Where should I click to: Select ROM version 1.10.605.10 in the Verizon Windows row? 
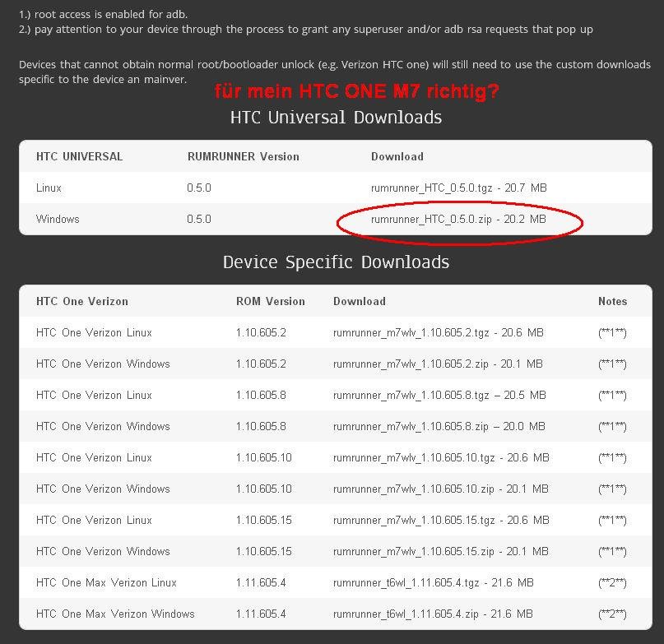point(264,489)
